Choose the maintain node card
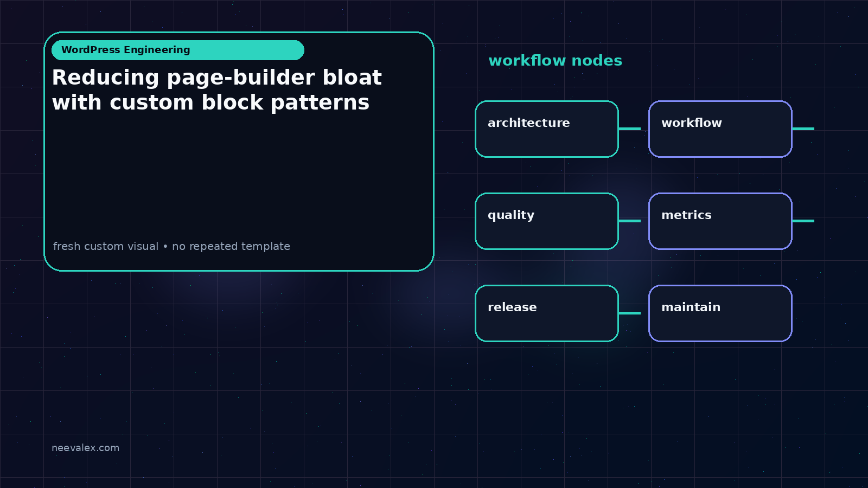868x488 pixels. [x=720, y=313]
